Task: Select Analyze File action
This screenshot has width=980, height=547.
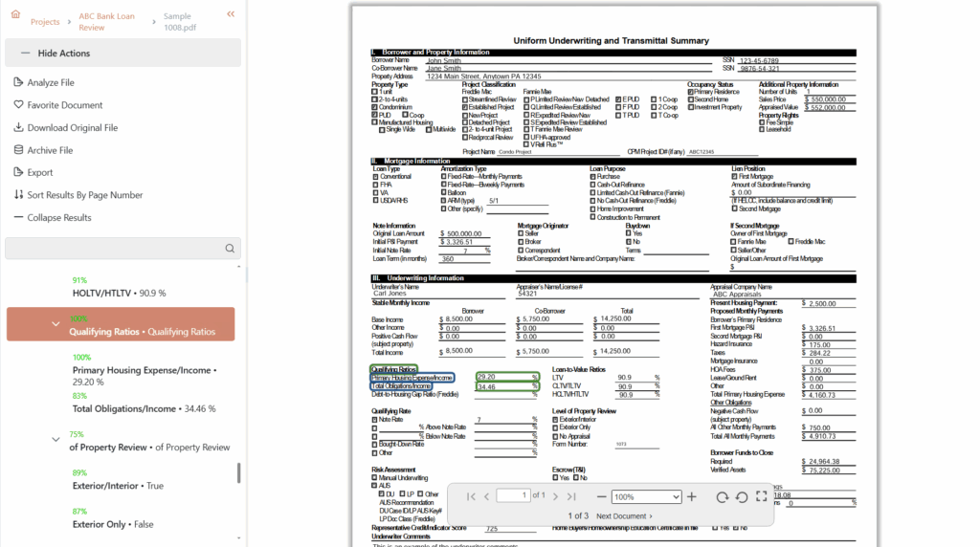Action: (x=50, y=82)
